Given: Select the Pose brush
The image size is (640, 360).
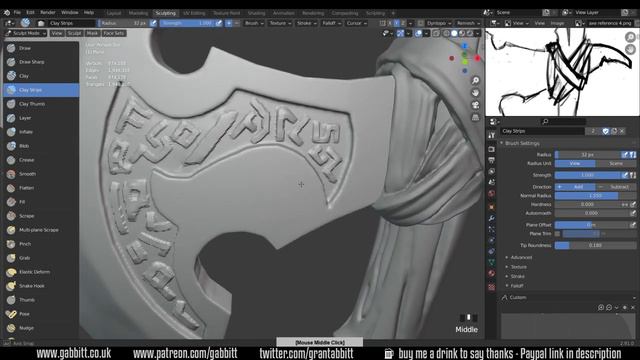Looking at the screenshot, I should (x=41, y=314).
